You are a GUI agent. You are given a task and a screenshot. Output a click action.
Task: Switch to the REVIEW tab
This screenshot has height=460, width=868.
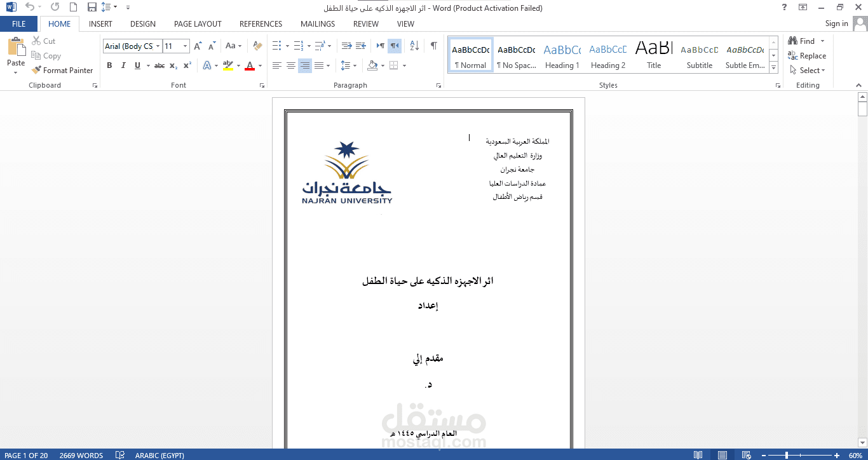coord(366,24)
